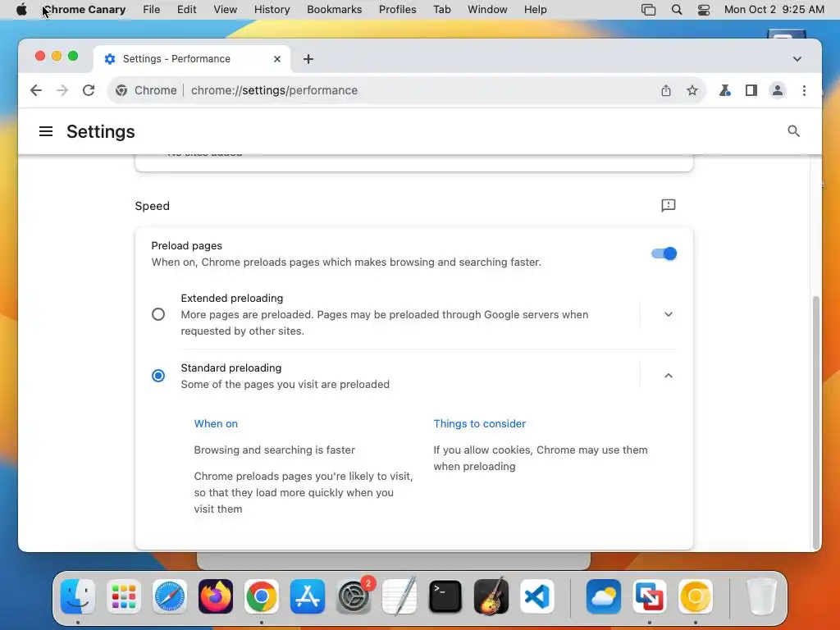Open VMware Fusion from the Dock
Image resolution: width=840 pixels, height=630 pixels.
[x=650, y=596]
